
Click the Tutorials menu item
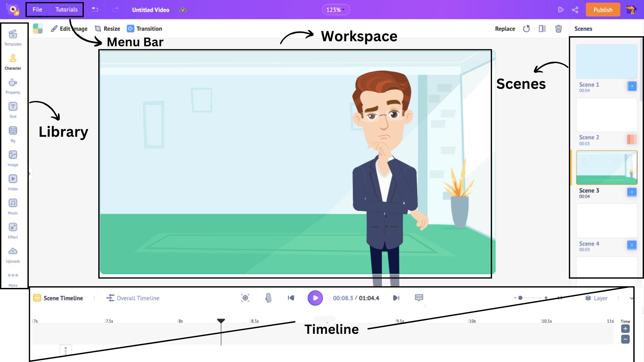[x=65, y=10]
